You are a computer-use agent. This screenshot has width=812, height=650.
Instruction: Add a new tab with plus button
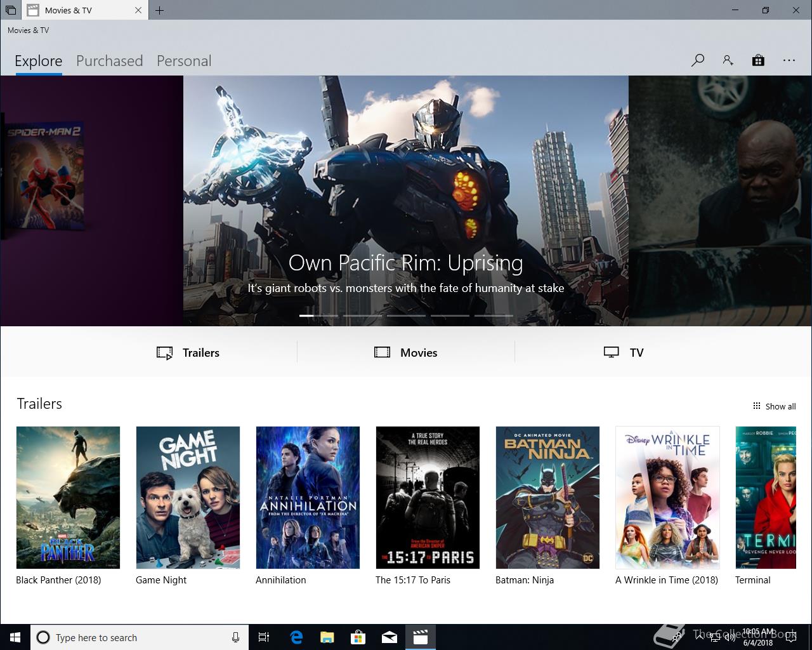159,10
